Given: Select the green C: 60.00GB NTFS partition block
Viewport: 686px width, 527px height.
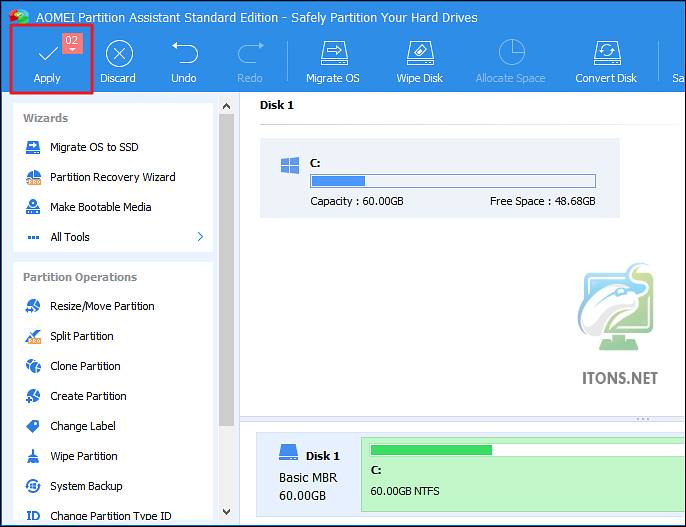Looking at the screenshot, I should (523, 474).
